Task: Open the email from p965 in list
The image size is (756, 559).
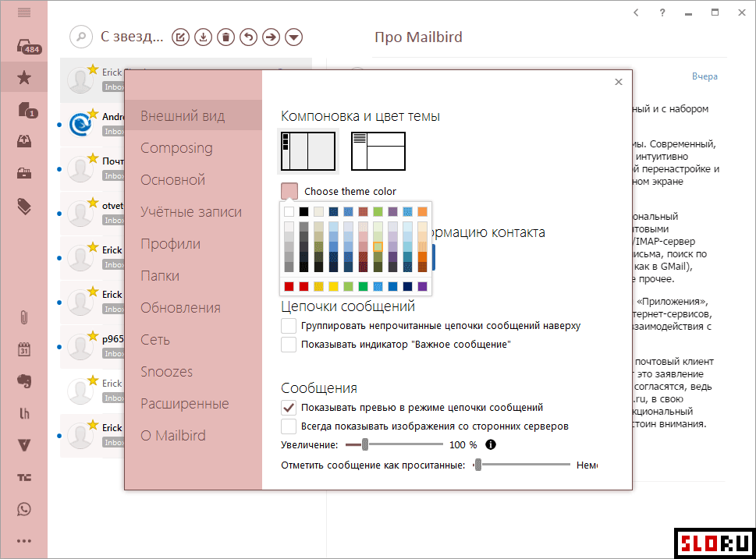Action: pyautogui.click(x=93, y=346)
